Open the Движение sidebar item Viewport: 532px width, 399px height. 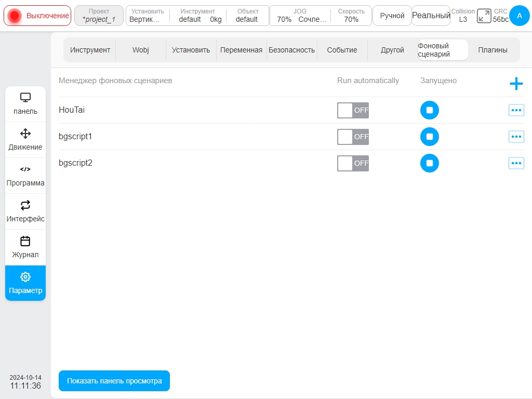[25, 140]
